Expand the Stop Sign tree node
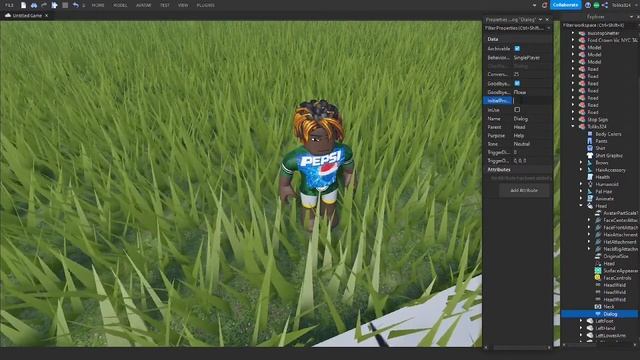 tap(573, 120)
